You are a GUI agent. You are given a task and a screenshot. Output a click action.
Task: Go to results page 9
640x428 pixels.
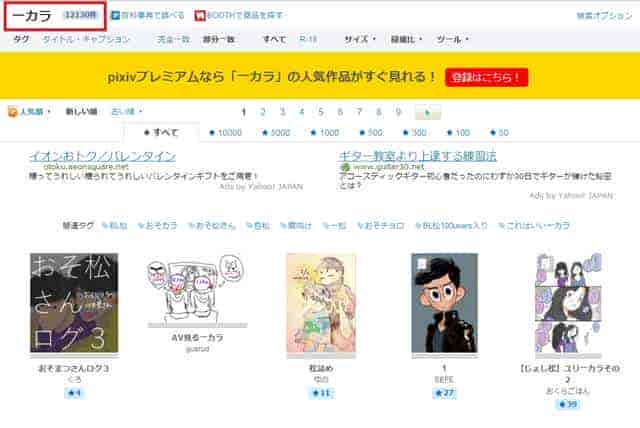(x=398, y=112)
